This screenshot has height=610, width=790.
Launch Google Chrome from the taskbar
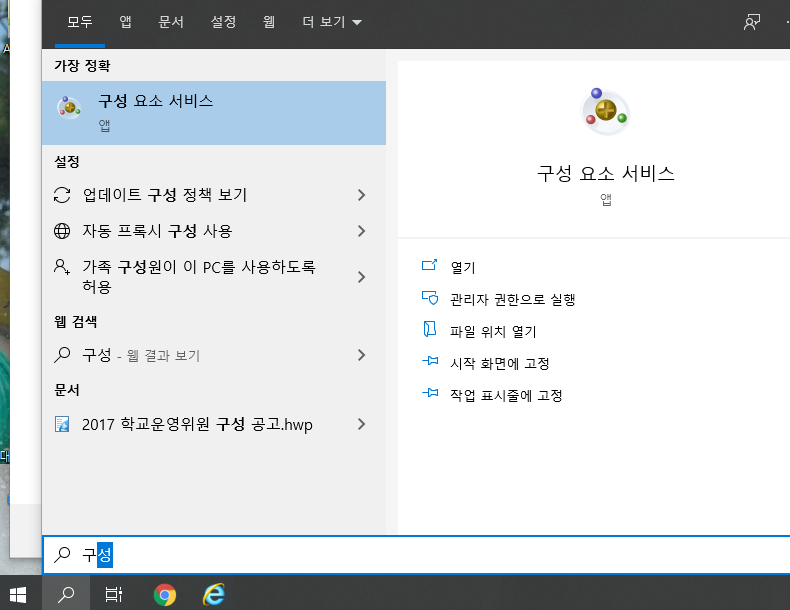tap(165, 595)
